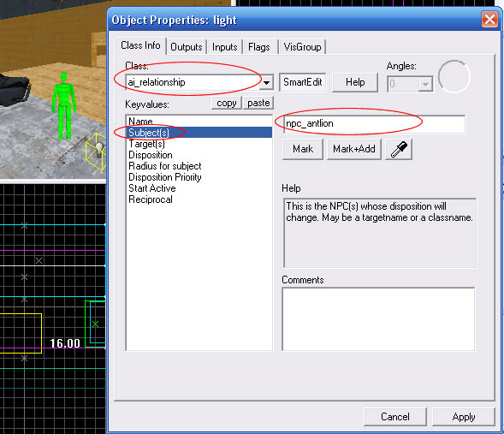Expand the Class dropdown arrow
504x434 pixels.
[x=266, y=83]
